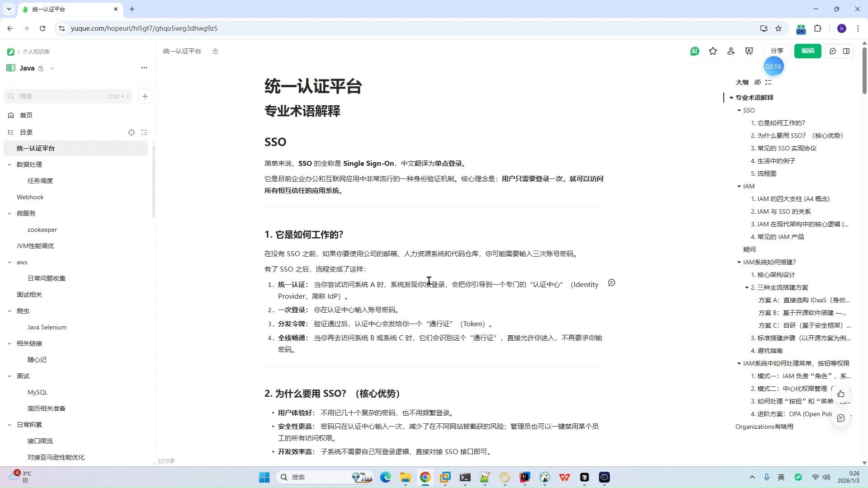Collapse the 专业术语解释 outline section
This screenshot has height=488, width=868.
point(731,98)
